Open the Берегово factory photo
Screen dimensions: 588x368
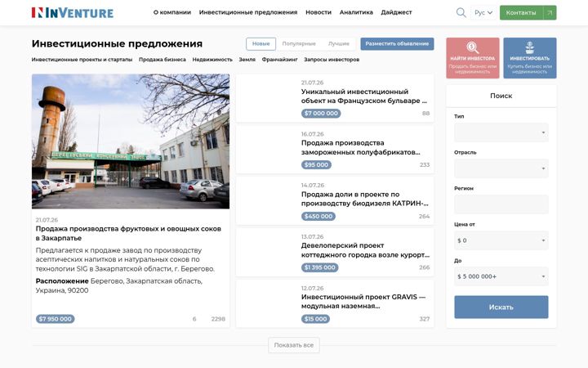[x=131, y=141]
